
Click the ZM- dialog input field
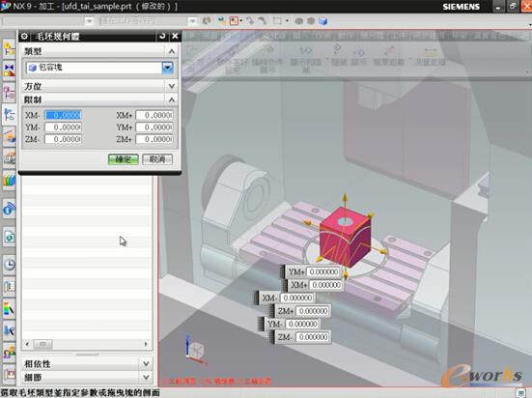click(63, 139)
